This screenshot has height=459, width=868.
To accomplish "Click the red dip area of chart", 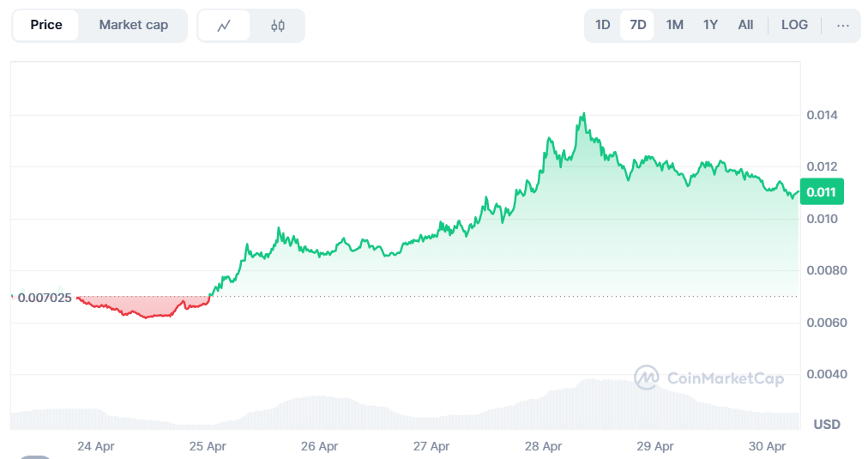I will coord(146,307).
